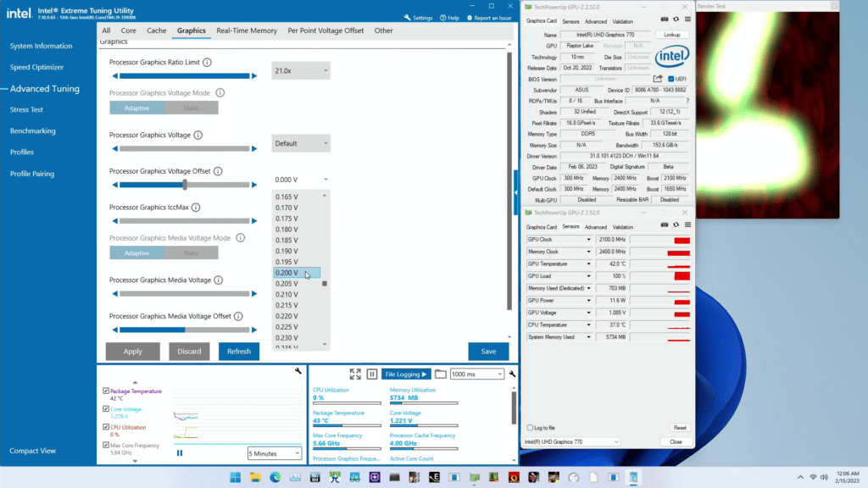Select Adaptive for Graphics Media Voltage Mode

tap(136, 252)
